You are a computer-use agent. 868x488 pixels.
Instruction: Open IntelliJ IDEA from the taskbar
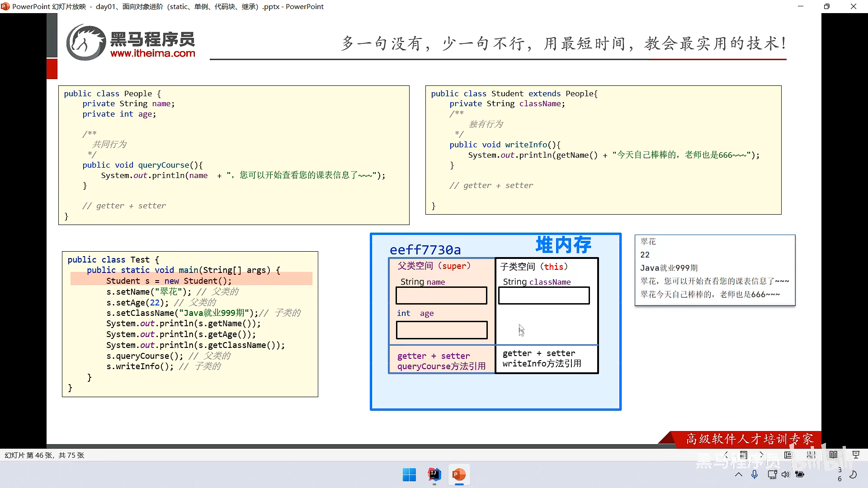(x=434, y=475)
